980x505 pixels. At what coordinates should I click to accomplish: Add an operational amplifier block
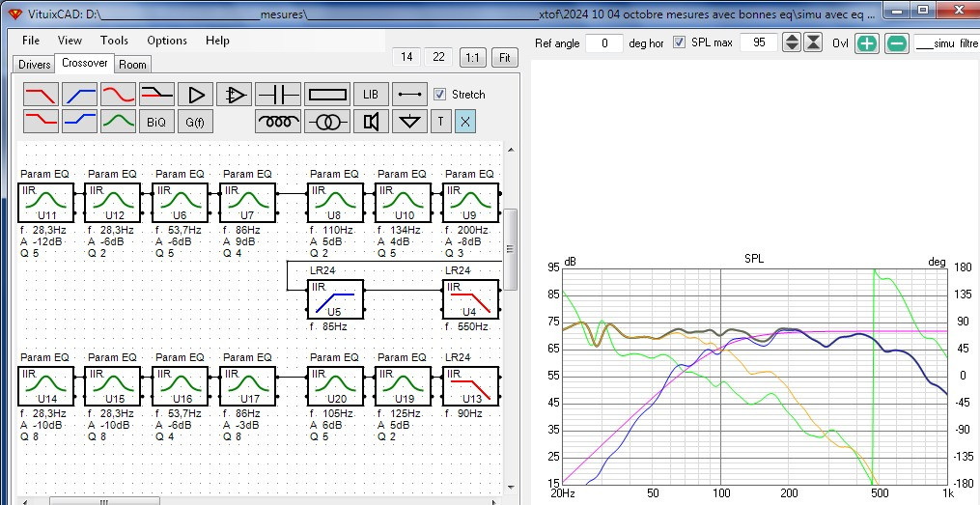coord(235,95)
